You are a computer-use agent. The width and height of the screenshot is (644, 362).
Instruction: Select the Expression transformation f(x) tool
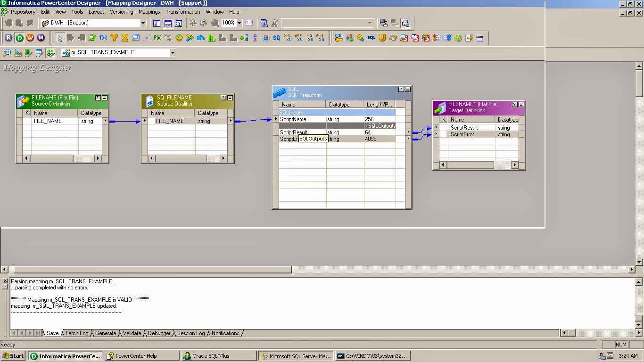click(103, 38)
